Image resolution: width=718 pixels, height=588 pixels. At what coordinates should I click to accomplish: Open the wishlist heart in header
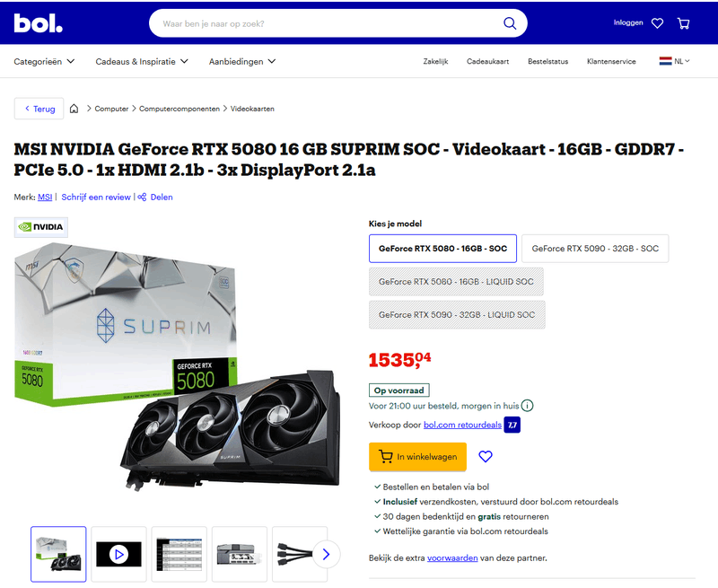pos(657,23)
